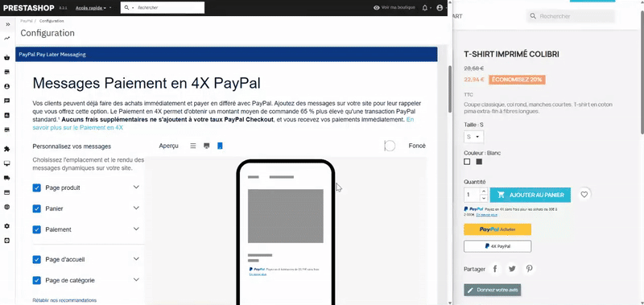Expand the sidebar with double chevron icon
Screen dimensions: 644x305
pos(7,24)
